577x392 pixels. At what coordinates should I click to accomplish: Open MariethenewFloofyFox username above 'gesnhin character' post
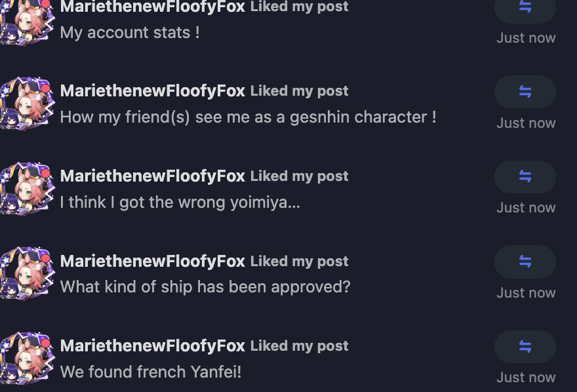(x=152, y=91)
